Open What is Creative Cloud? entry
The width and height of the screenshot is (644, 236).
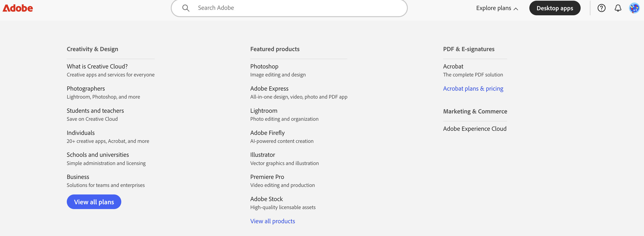click(97, 66)
